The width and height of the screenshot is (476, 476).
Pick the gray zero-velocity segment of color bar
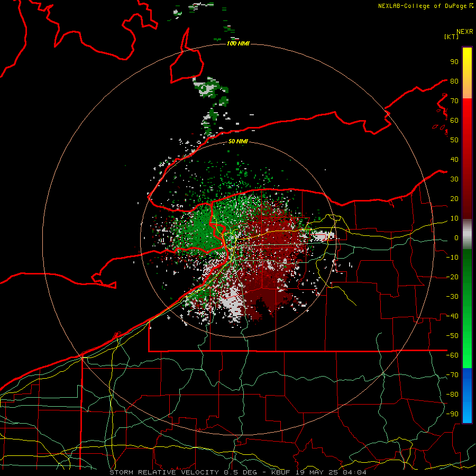click(467, 234)
